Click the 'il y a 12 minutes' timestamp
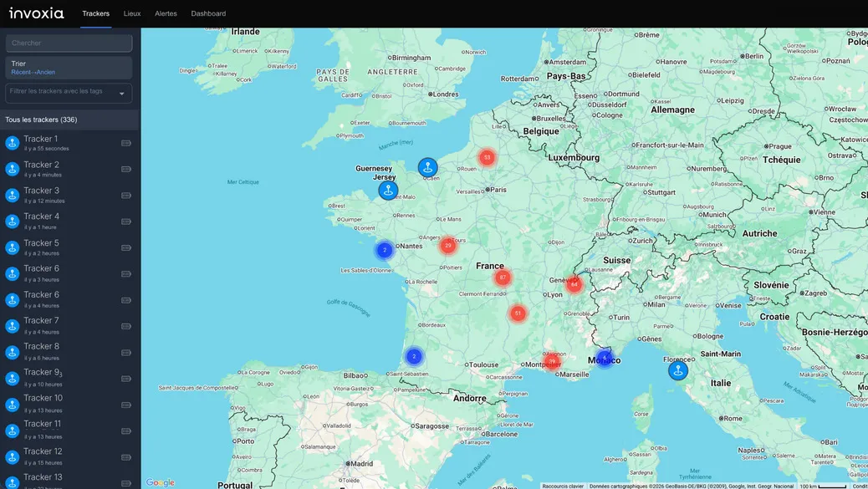 [44, 201]
